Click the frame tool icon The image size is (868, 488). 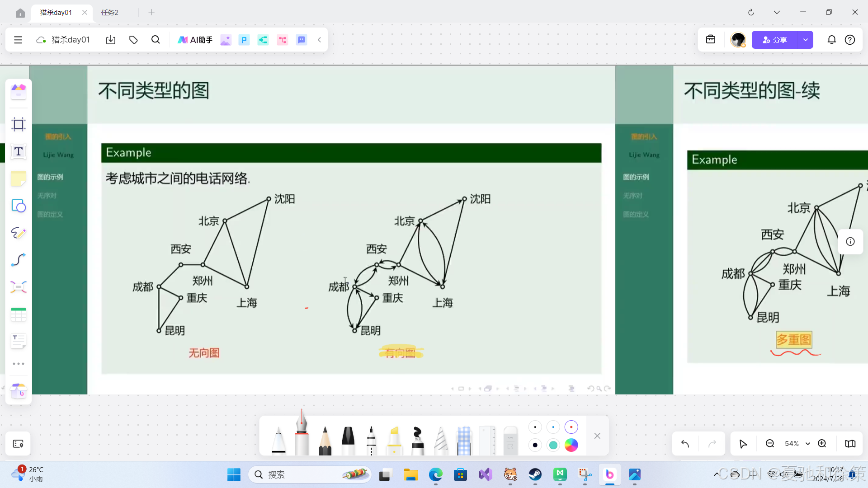19,124
